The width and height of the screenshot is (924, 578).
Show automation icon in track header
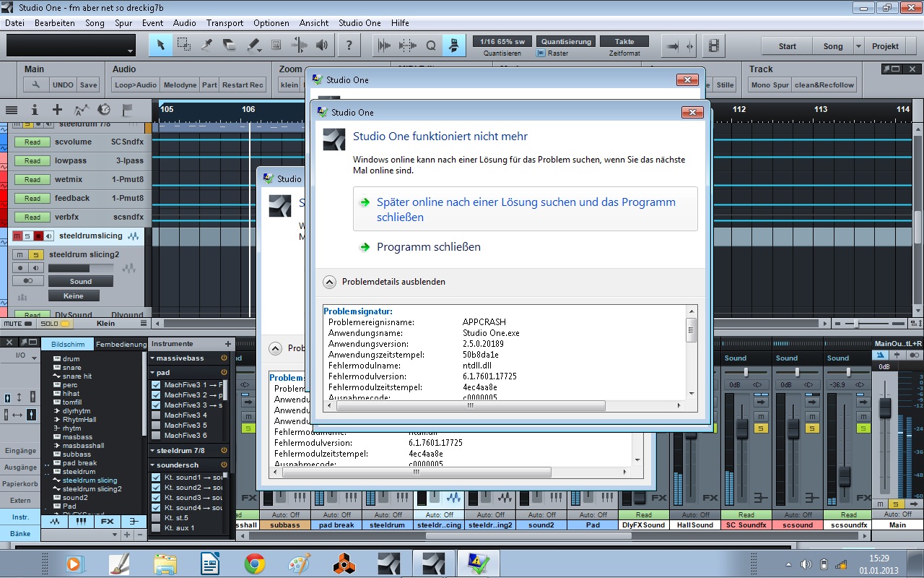coord(81,110)
